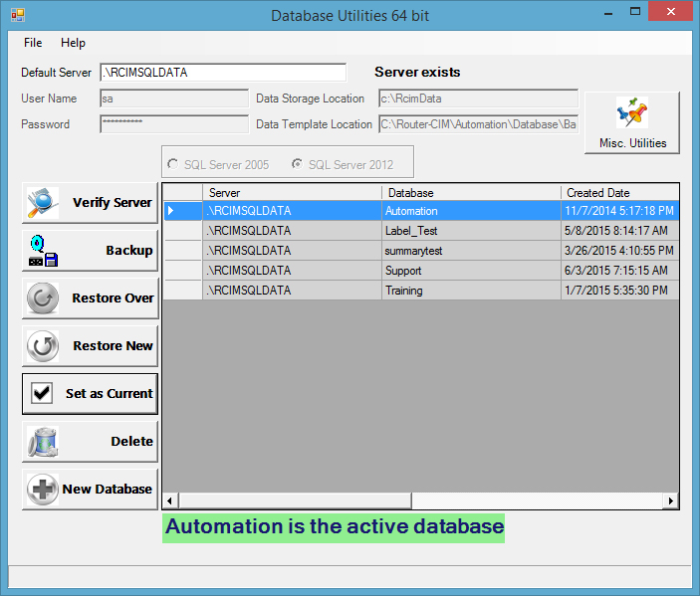Click the Restore New label text

click(113, 345)
